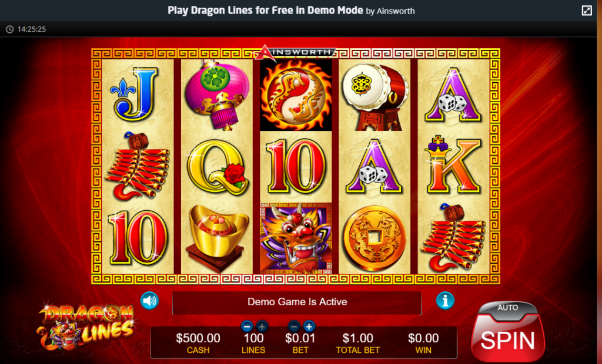Expand game to fullscreen view
This screenshot has height=364, width=602.
point(587,11)
